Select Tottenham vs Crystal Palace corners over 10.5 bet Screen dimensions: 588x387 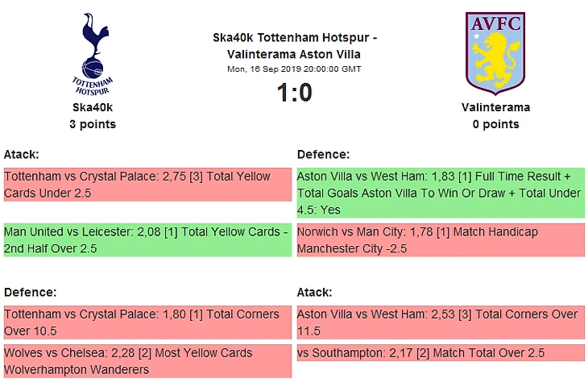pos(147,322)
